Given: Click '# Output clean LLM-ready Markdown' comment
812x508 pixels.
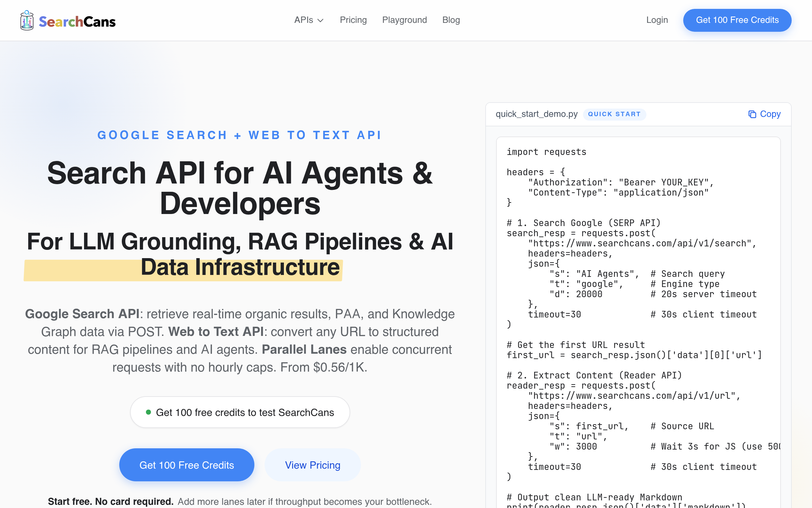Looking at the screenshot, I should coord(594,497).
